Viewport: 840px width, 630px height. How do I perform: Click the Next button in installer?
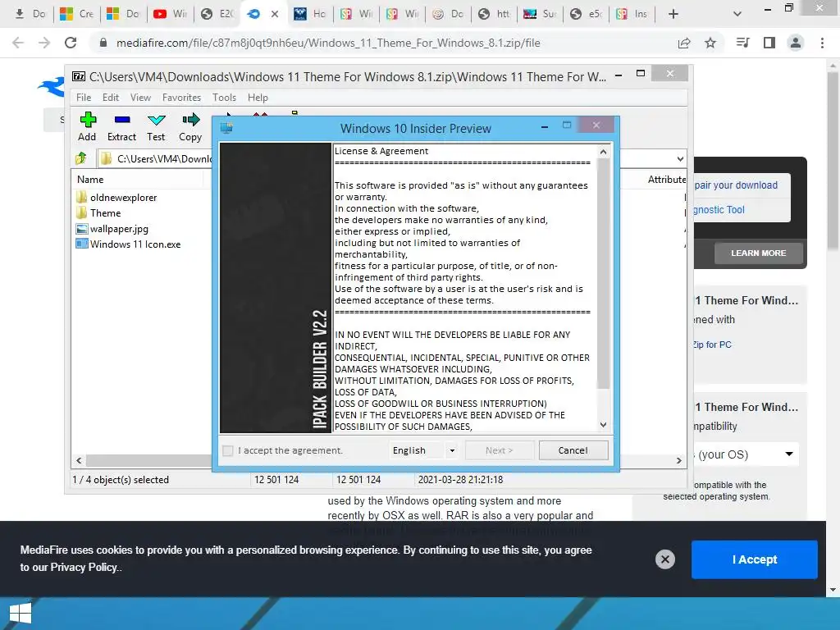click(500, 450)
